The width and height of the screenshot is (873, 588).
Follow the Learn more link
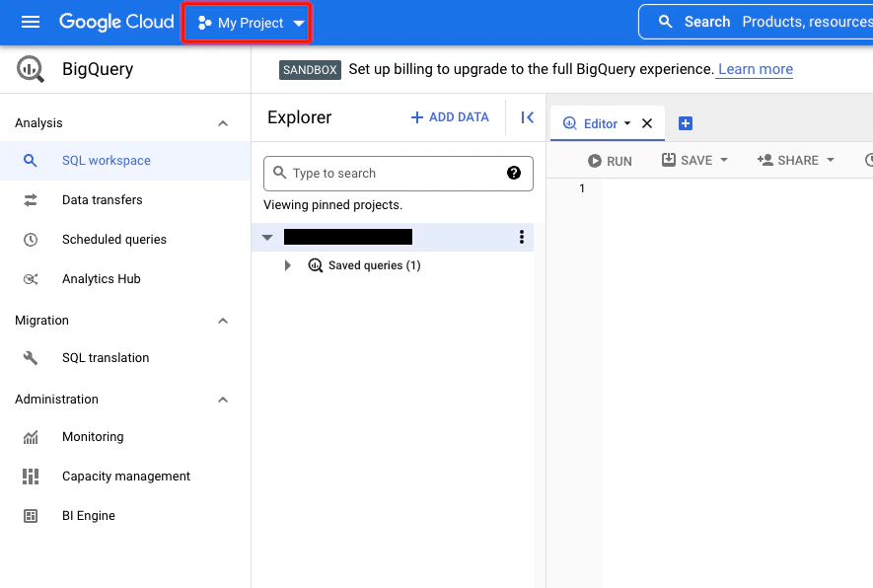[755, 69]
